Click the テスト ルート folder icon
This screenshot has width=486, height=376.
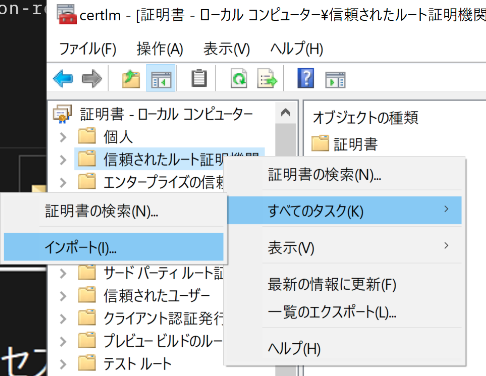[x=87, y=363]
